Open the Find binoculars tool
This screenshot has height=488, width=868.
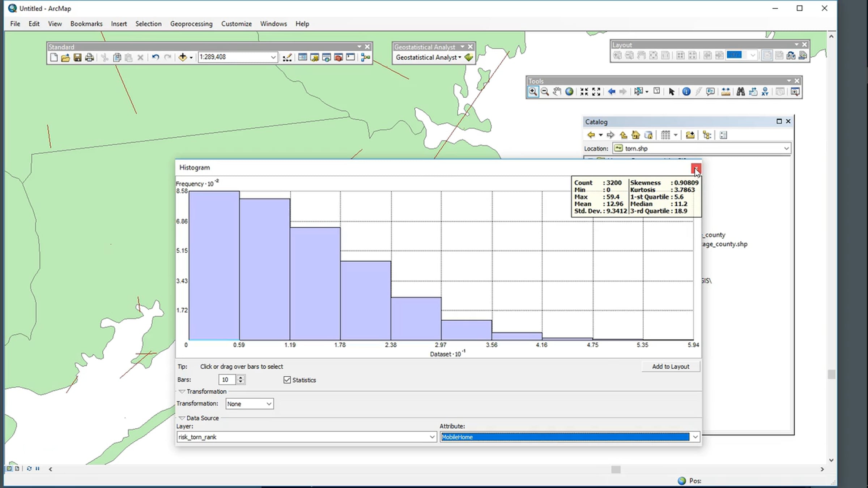click(x=740, y=92)
